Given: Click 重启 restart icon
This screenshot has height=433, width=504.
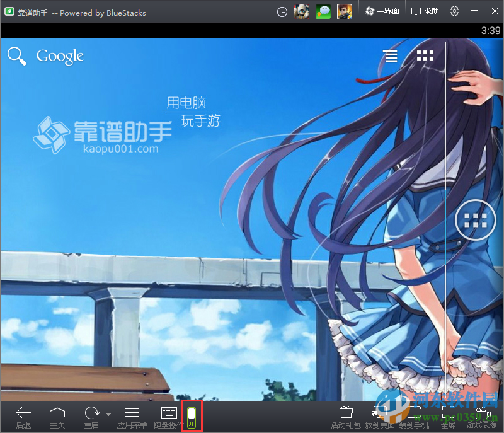Looking at the screenshot, I should pos(92,418).
